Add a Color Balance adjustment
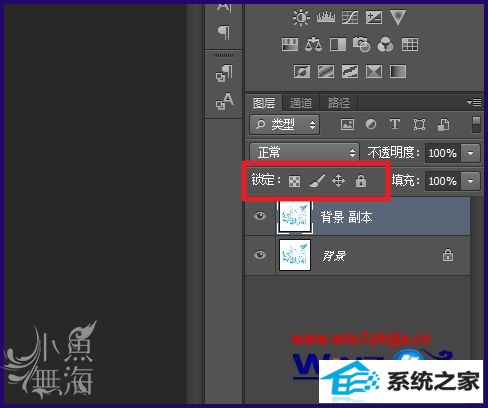This screenshot has height=408, width=488. click(x=313, y=44)
